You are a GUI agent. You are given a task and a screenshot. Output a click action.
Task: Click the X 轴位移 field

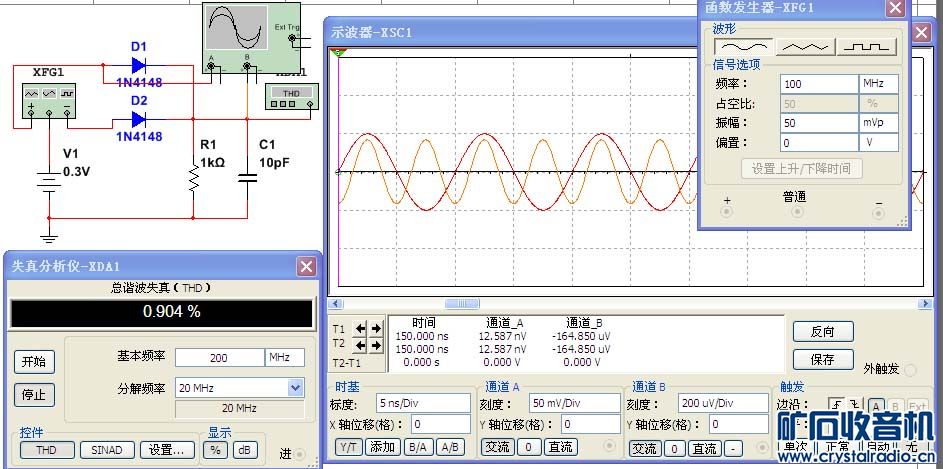(441, 424)
